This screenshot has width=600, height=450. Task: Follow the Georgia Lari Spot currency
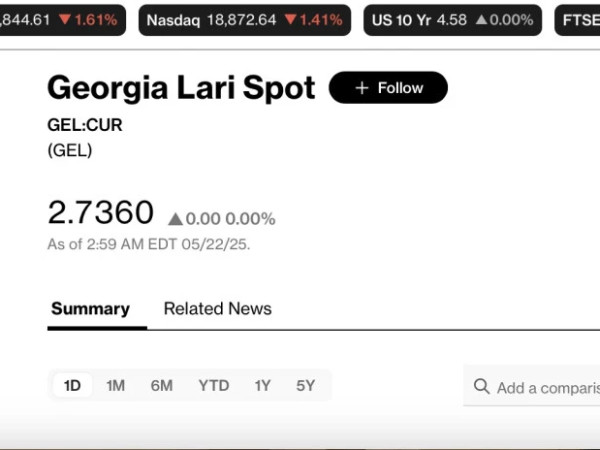point(388,88)
